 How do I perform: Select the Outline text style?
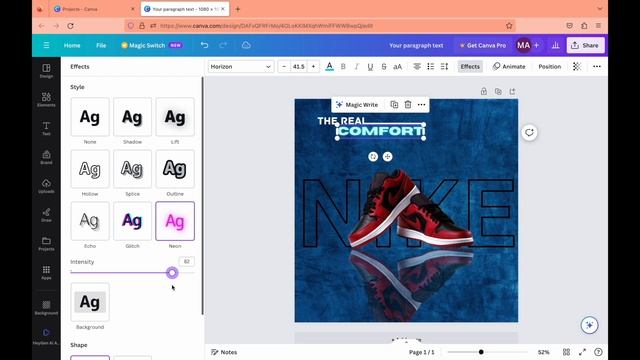175,169
